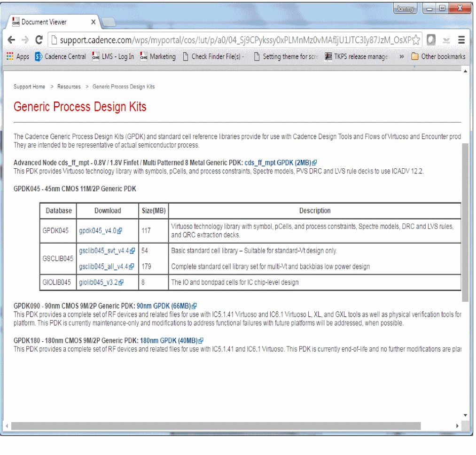Click the scroll-left arrow on the horizontal scrollbar
Screen dimensions: 476x455
(7, 426)
